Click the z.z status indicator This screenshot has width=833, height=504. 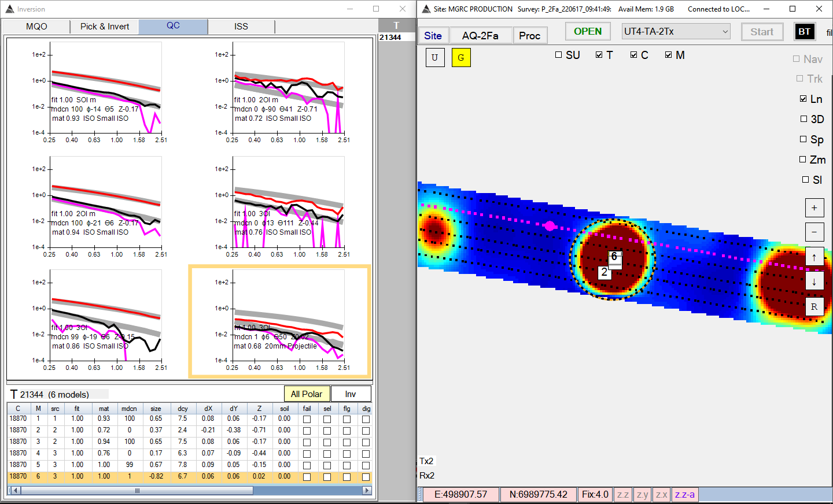623,495
